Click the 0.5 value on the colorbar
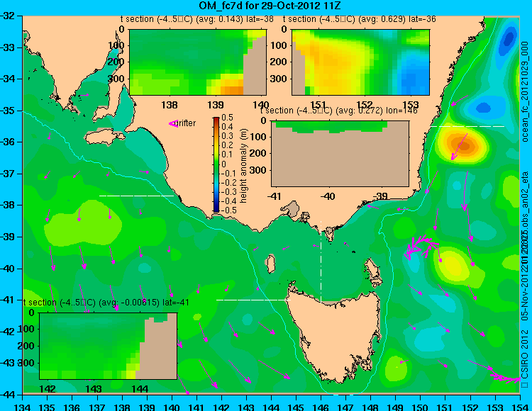 (227, 118)
